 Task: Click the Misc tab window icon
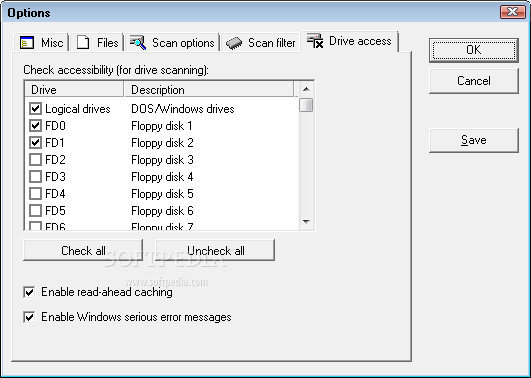[x=27, y=43]
